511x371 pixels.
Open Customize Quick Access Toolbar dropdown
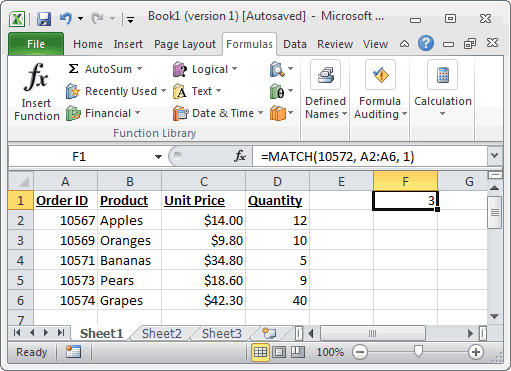(130, 20)
